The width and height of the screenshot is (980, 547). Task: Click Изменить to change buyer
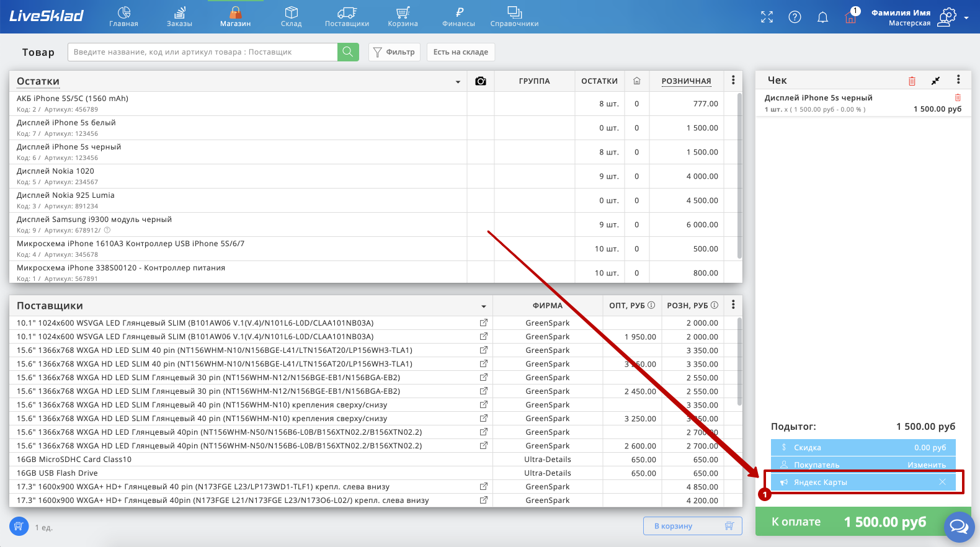point(927,465)
